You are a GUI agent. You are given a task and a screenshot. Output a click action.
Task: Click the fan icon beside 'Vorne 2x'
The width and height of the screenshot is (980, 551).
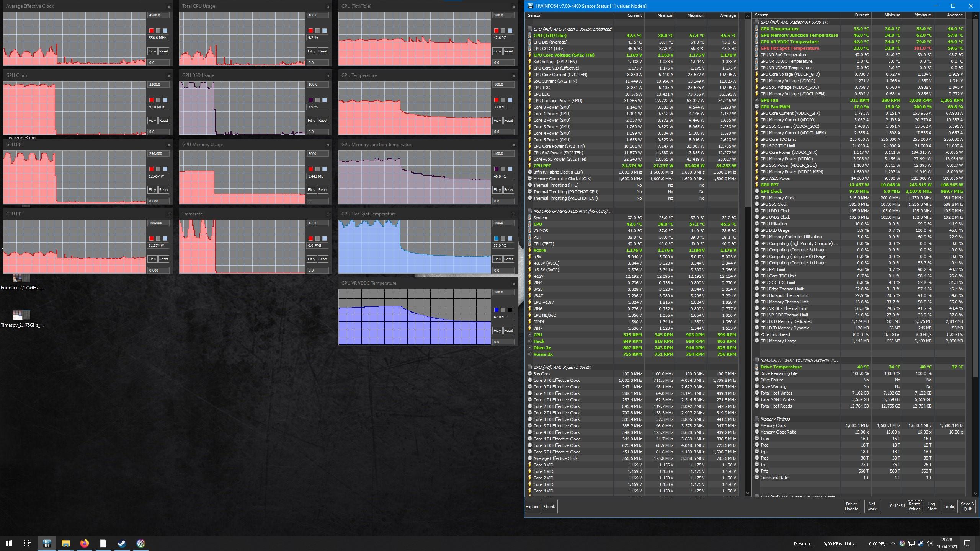[x=530, y=354]
